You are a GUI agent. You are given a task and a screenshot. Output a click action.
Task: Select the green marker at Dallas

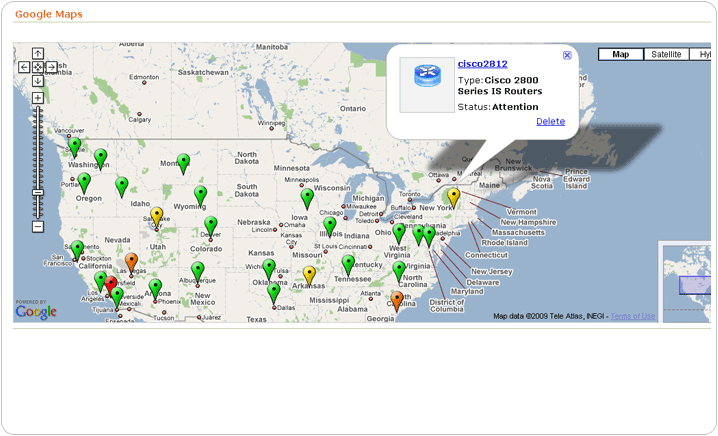[x=273, y=294]
